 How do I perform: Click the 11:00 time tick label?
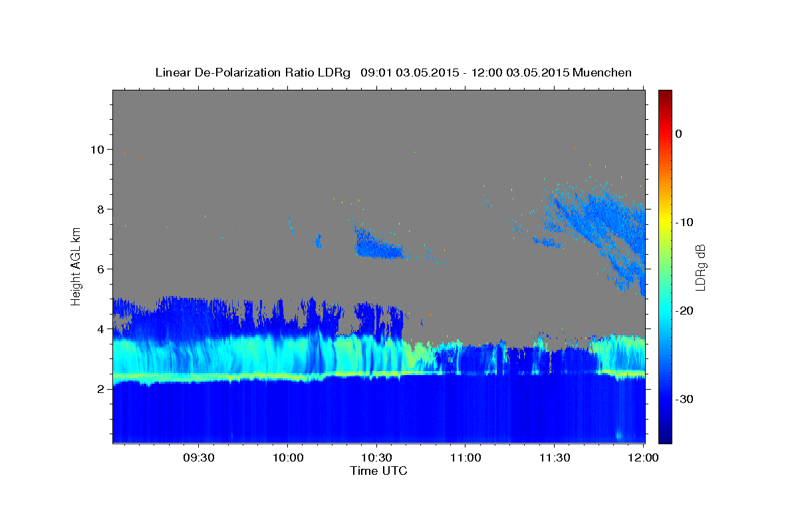click(x=465, y=458)
